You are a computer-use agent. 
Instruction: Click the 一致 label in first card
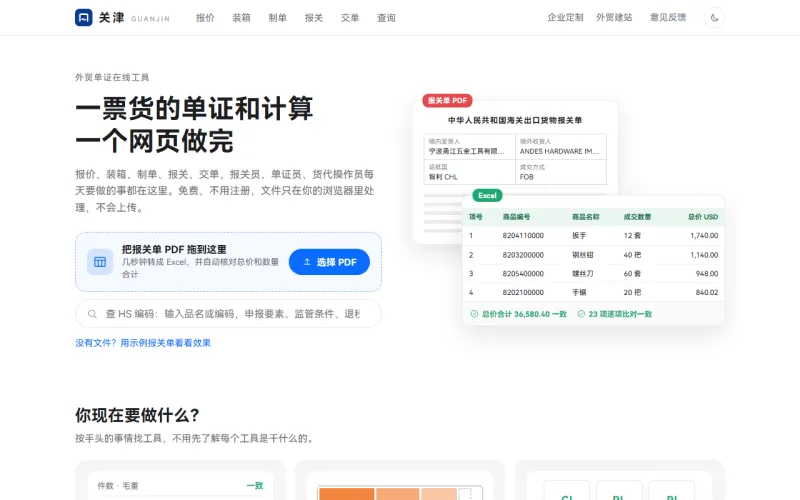tap(255, 486)
